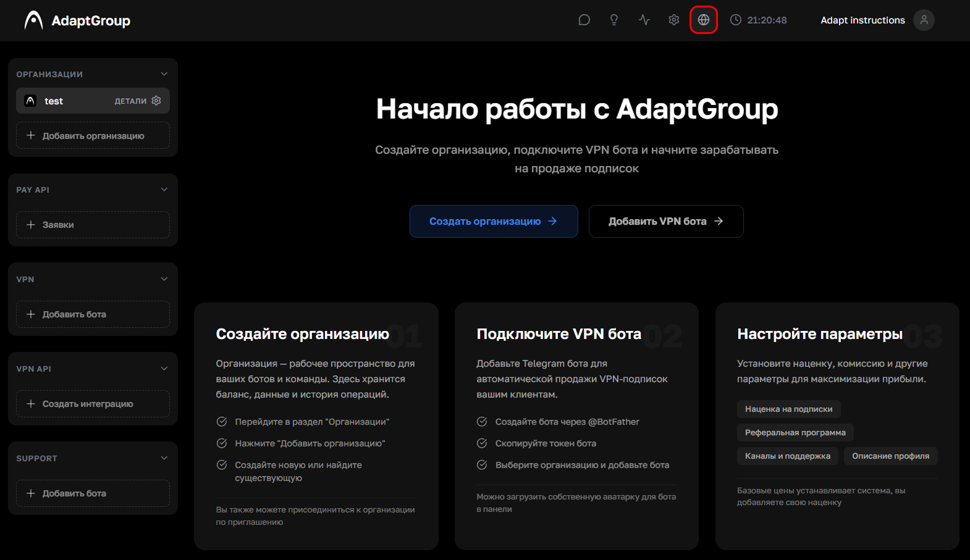Click the SUPPORT section label
Viewport: 970px width, 560px height.
coord(36,458)
